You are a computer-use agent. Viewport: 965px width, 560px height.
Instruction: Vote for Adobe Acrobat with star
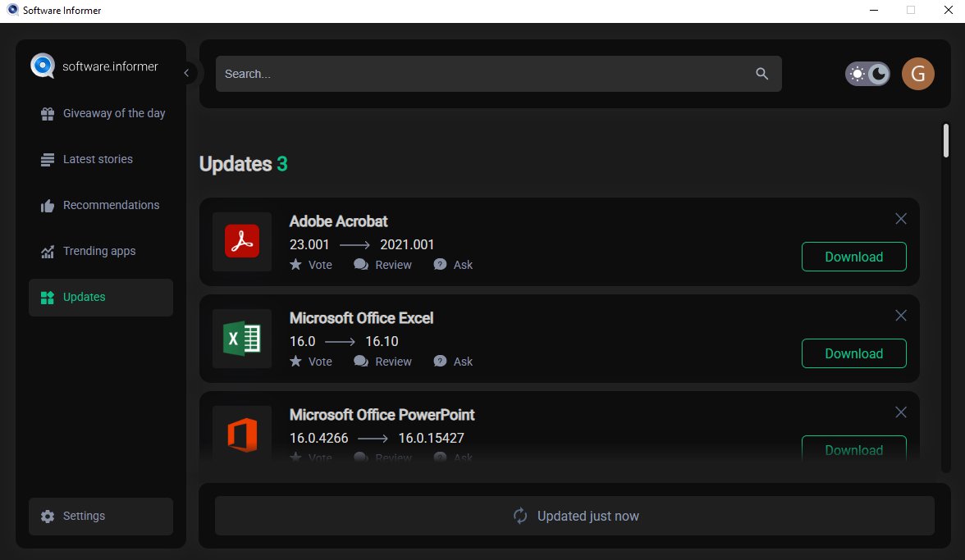pos(311,265)
